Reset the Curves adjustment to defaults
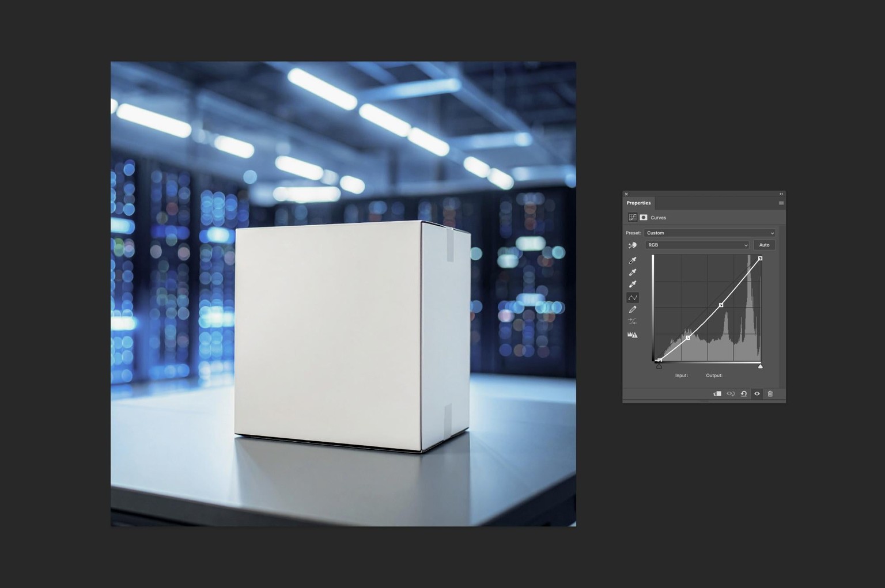885x588 pixels. point(744,394)
